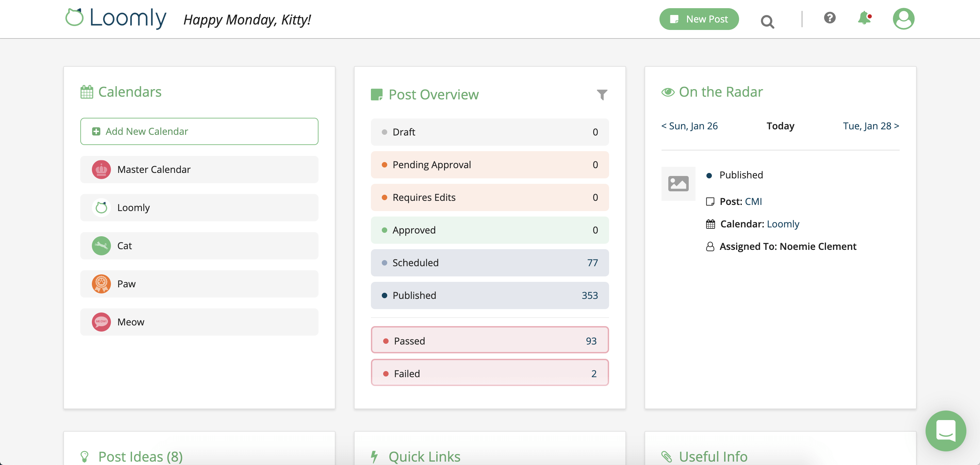The image size is (980, 465).
Task: Advance to Tue, Jan 28
Action: [x=871, y=126]
